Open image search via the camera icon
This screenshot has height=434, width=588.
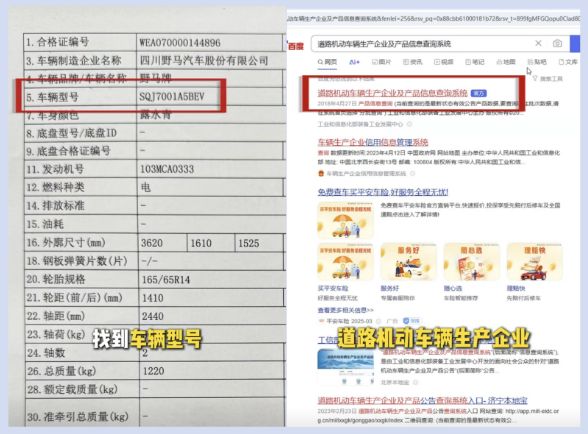click(557, 44)
